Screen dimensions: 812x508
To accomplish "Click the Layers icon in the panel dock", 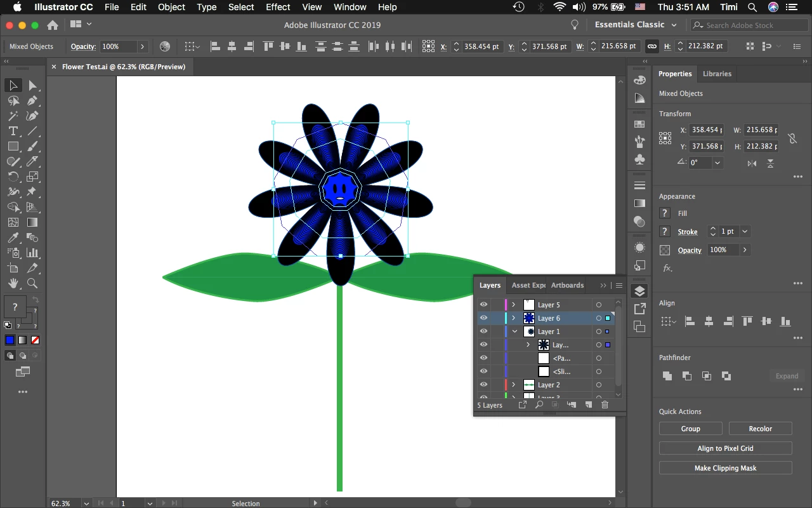I will (x=639, y=291).
